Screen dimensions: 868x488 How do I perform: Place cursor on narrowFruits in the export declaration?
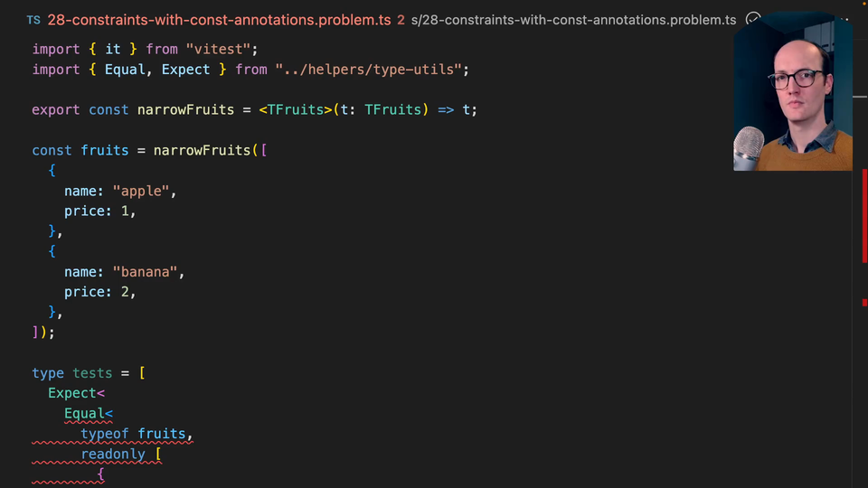pos(186,109)
